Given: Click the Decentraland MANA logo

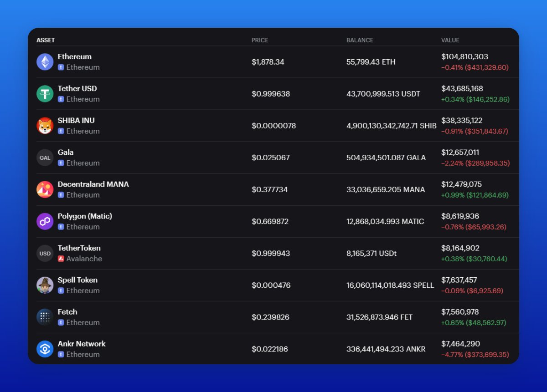Looking at the screenshot, I should [45, 189].
